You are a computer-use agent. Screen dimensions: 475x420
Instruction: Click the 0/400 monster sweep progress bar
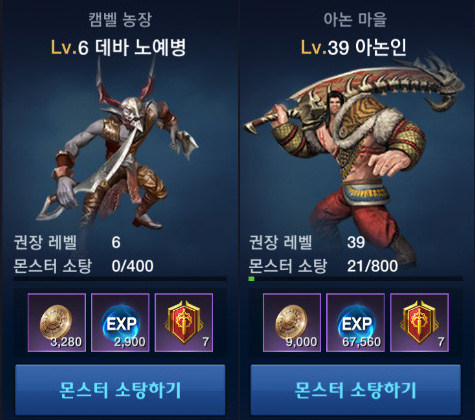(x=120, y=278)
